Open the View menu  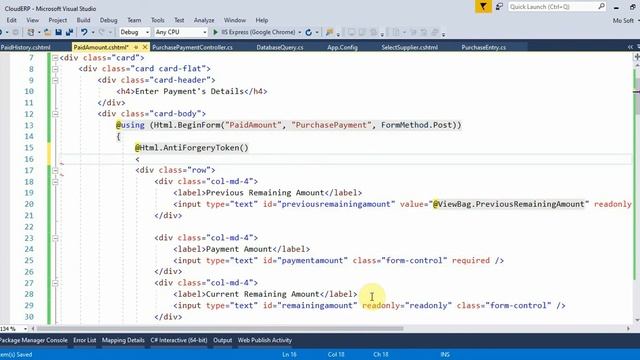click(x=33, y=20)
